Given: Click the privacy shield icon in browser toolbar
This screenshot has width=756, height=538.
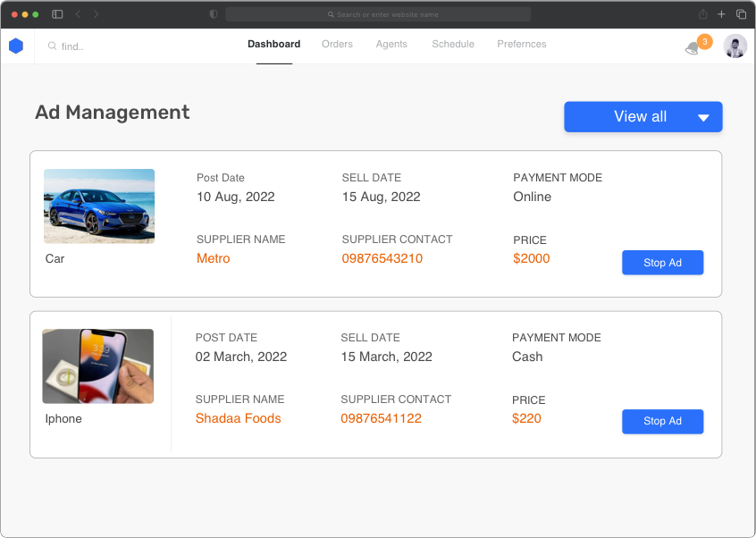Looking at the screenshot, I should tap(214, 14).
